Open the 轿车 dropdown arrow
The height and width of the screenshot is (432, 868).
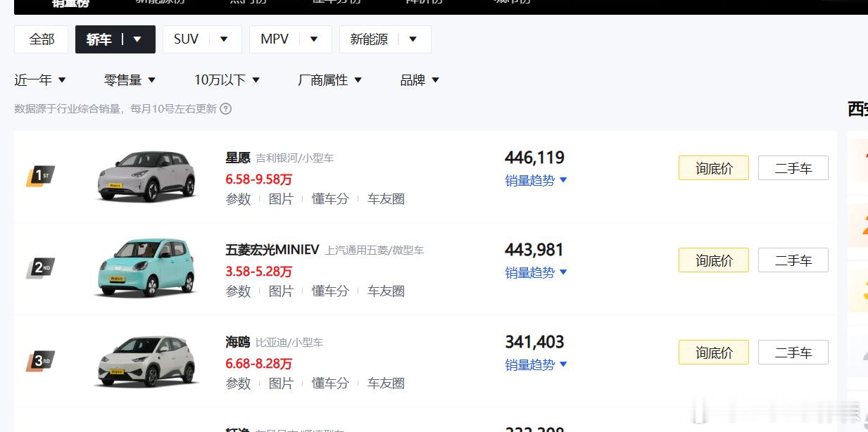coord(137,39)
